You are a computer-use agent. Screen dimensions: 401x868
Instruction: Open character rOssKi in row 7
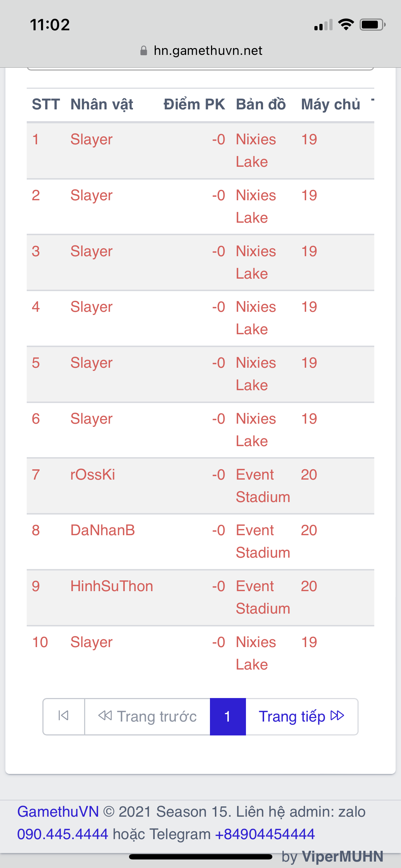pos(93,475)
